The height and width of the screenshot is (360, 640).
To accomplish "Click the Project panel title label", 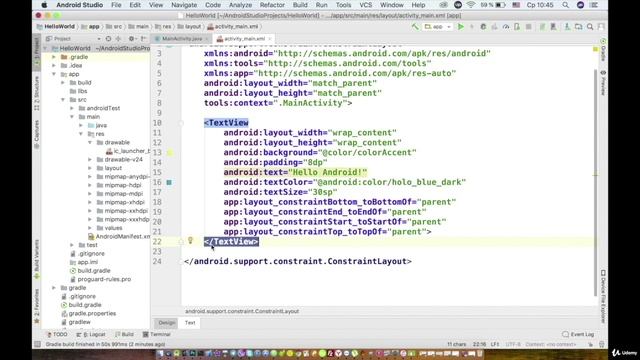I will [62, 38].
